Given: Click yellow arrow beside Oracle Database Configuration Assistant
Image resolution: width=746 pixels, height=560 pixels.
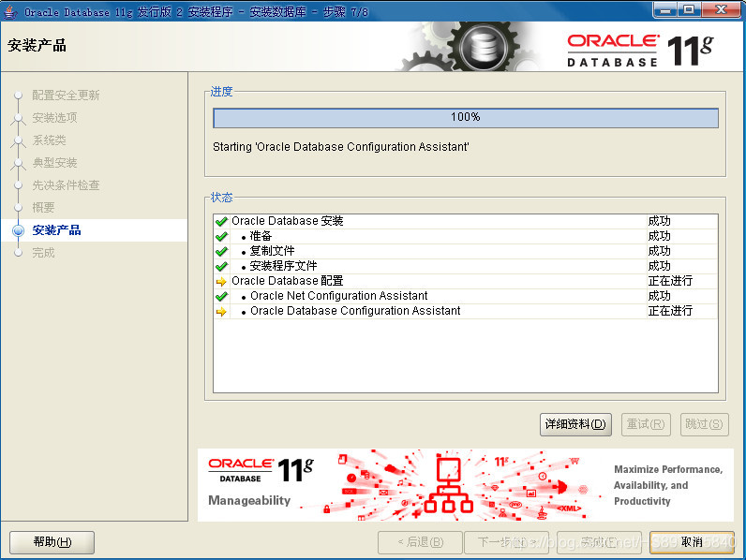Looking at the screenshot, I should point(221,312).
